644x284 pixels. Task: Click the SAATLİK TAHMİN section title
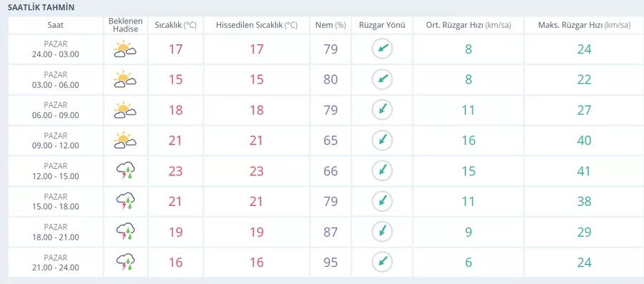41,8
